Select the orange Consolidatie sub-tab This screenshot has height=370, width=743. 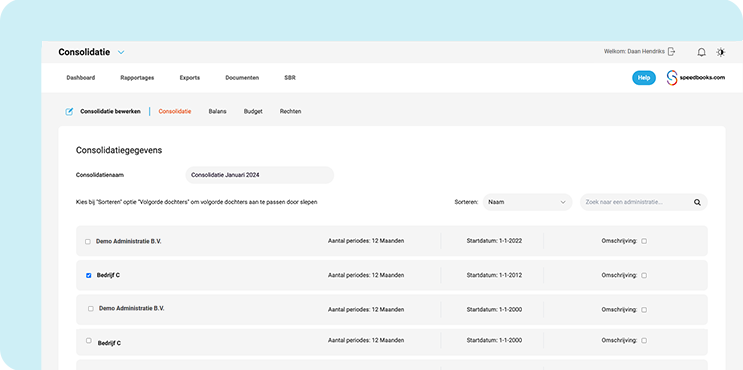(x=175, y=112)
